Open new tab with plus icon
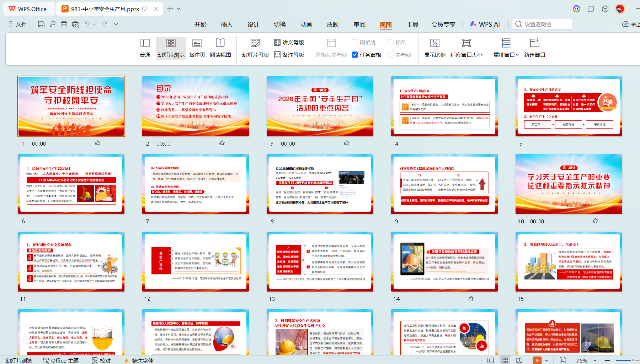The width and height of the screenshot is (640, 364). coord(170,9)
